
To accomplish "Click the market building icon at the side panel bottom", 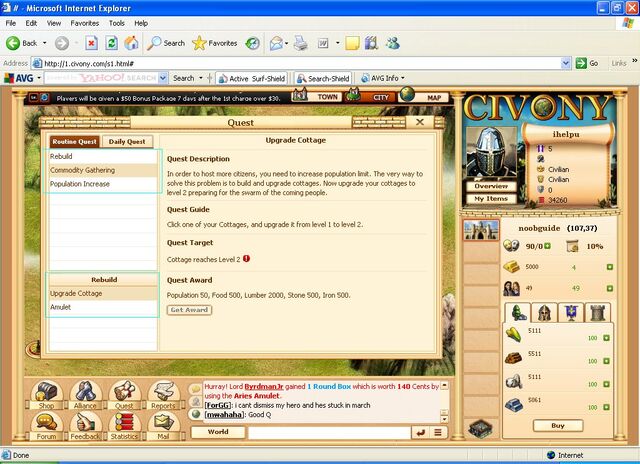I will (480, 428).
